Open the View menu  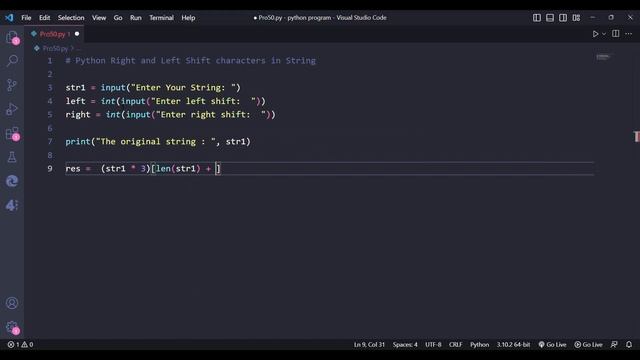click(99, 18)
